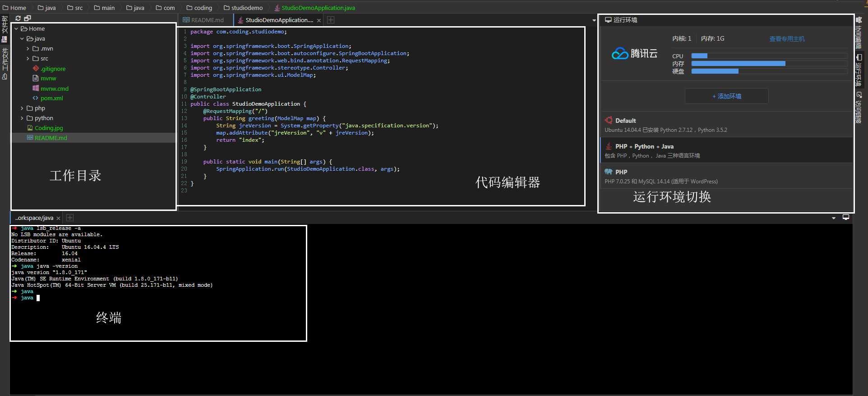Select the ..orkspace/java terminal tab
The height and width of the screenshot is (396, 868).
point(35,218)
